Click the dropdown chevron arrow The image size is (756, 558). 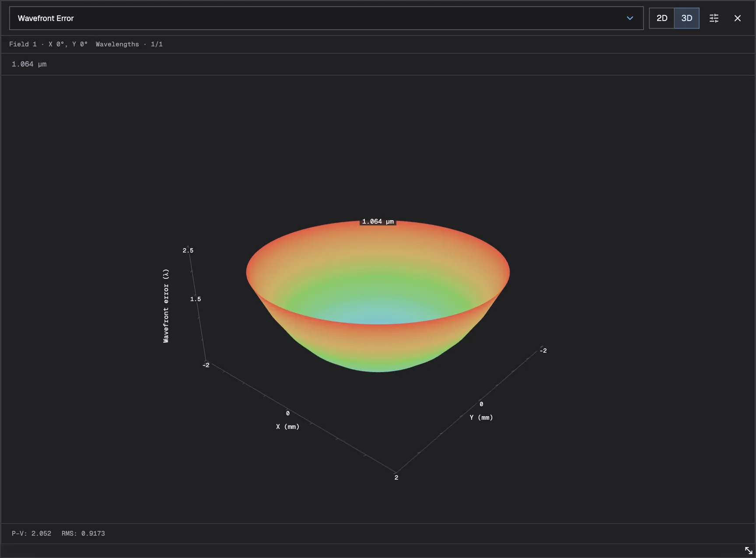(x=630, y=18)
